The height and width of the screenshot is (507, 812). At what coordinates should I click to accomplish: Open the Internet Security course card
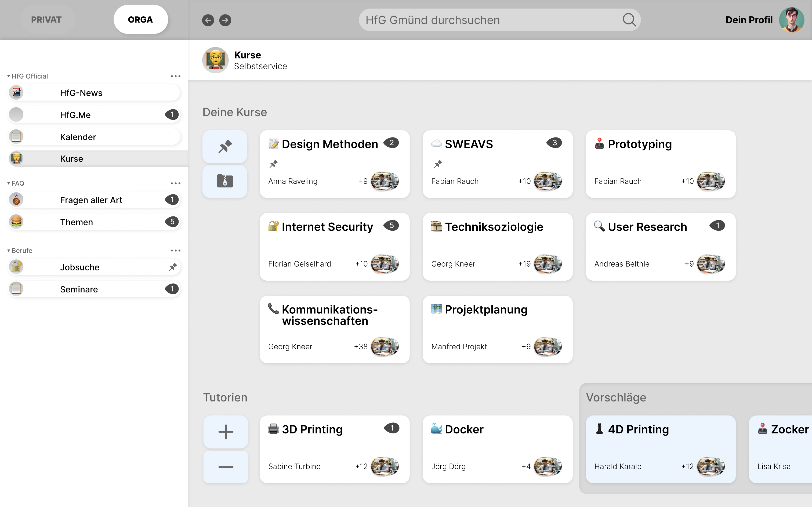coord(335,247)
